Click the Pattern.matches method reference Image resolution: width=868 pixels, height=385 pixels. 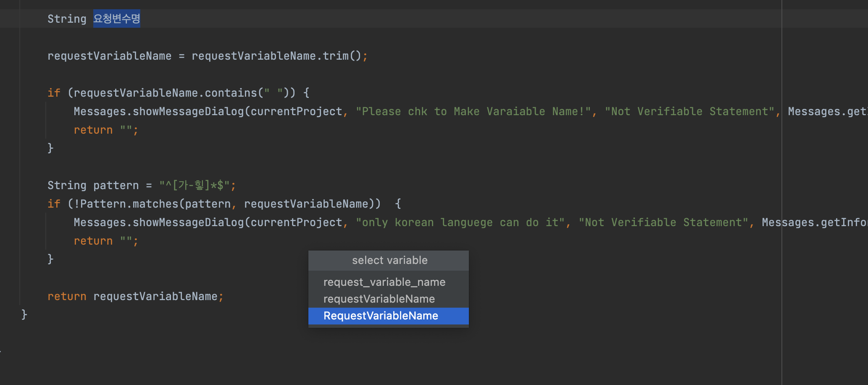coord(130,203)
